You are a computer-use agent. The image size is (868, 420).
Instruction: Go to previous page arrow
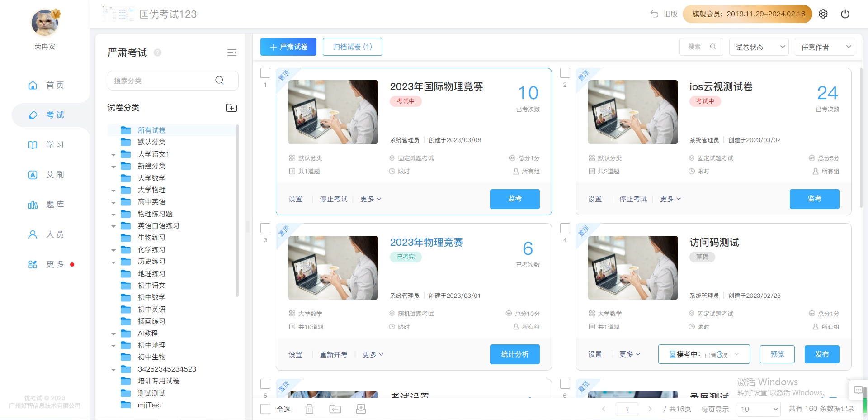[x=604, y=409]
